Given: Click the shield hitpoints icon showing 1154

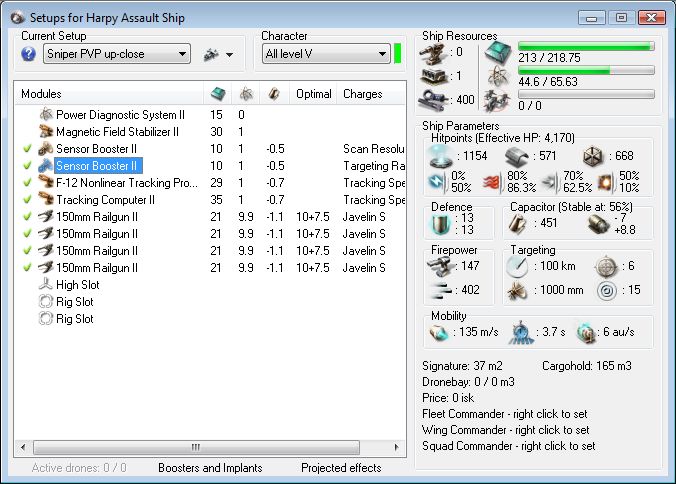Looking at the screenshot, I should 441,156.
